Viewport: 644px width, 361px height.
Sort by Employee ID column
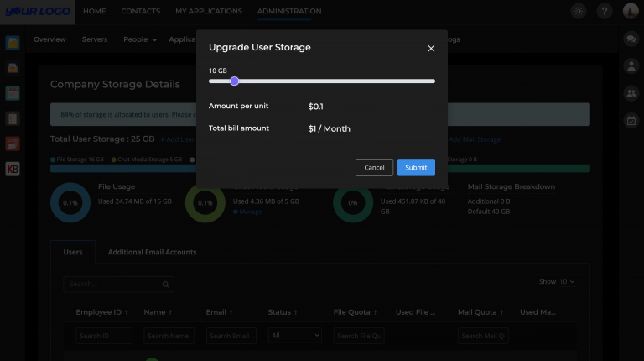101,312
